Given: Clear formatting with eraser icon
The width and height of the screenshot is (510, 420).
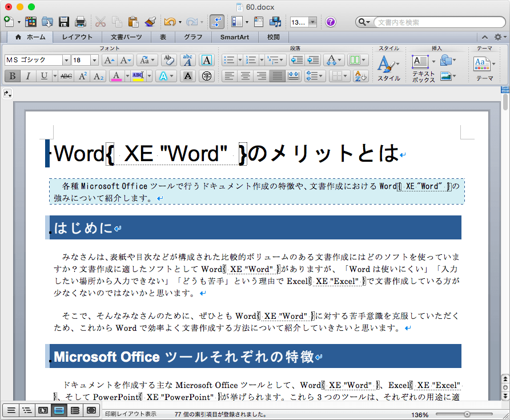Looking at the screenshot, I should click(169, 60).
